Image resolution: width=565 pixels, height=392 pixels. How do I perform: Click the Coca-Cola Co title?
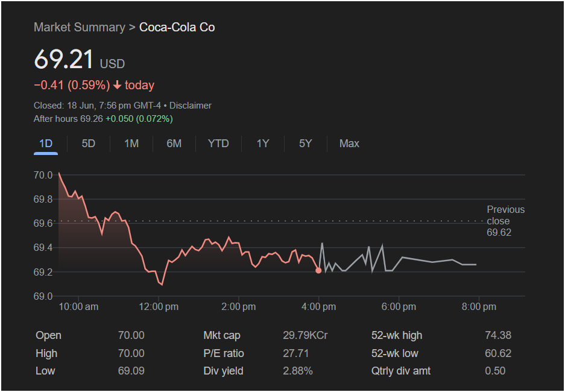pos(177,27)
